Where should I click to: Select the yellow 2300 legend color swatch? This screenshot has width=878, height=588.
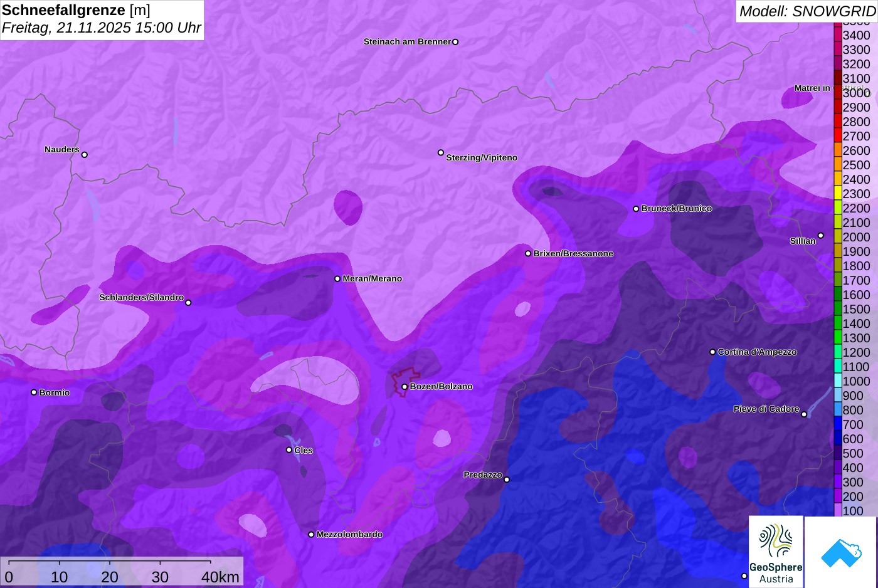coord(837,193)
